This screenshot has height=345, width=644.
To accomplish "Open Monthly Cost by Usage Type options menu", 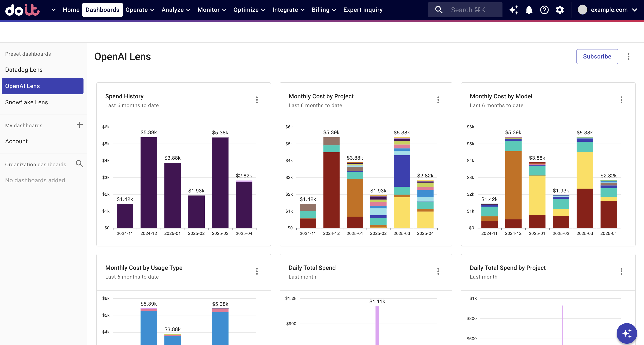I will click(257, 271).
